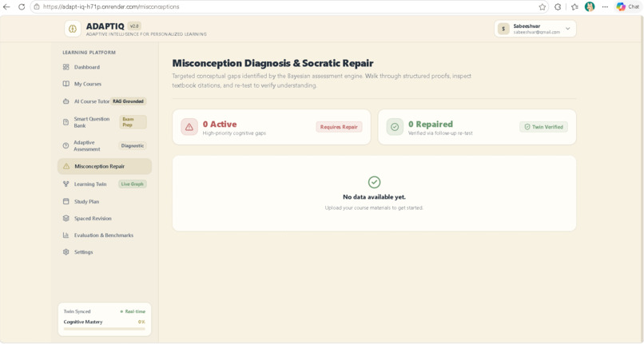
Task: Click the RAG Grounded badge
Action: 128,101
